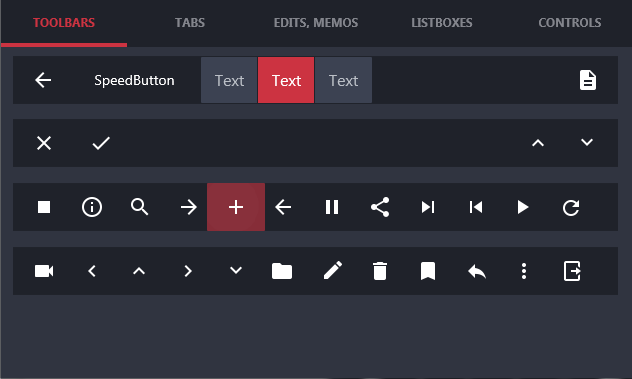The image size is (632, 379).
Task: Click up chevron in the checkmark toolbar
Action: (538, 143)
